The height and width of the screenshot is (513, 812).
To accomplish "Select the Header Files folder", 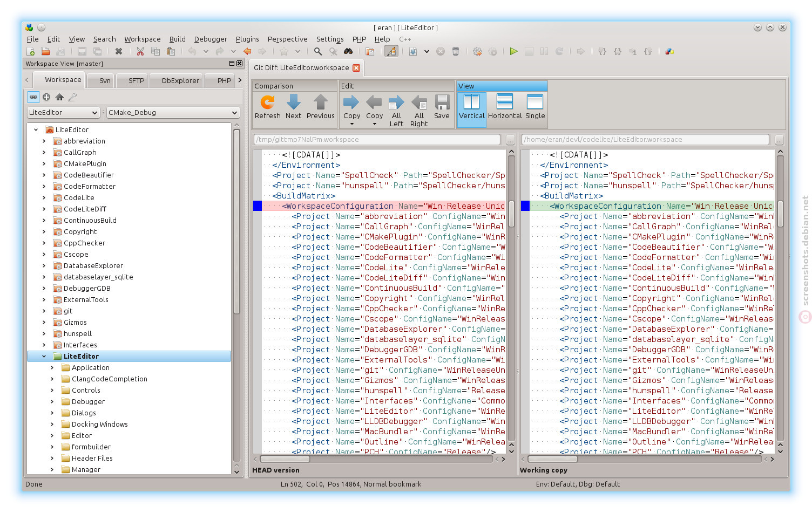I will pyautogui.click(x=92, y=459).
